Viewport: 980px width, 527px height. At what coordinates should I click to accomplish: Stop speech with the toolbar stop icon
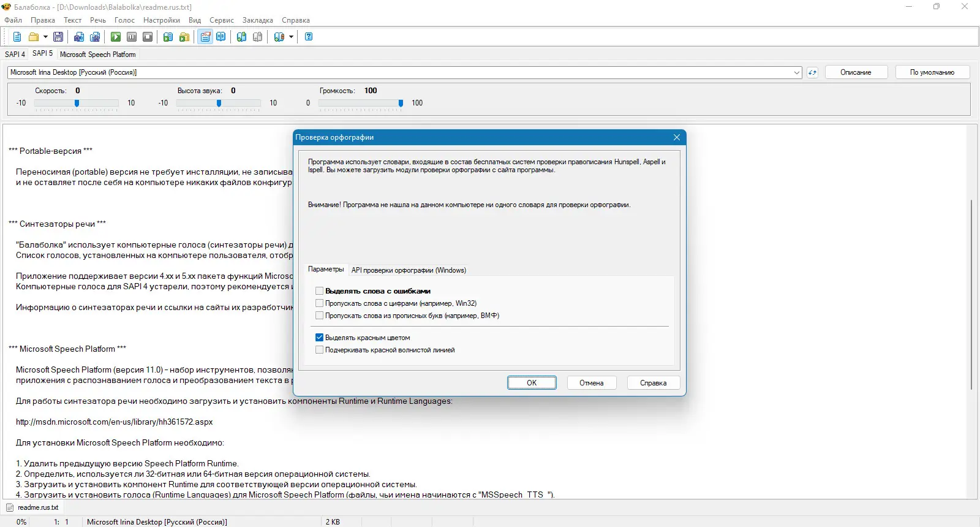pos(148,37)
